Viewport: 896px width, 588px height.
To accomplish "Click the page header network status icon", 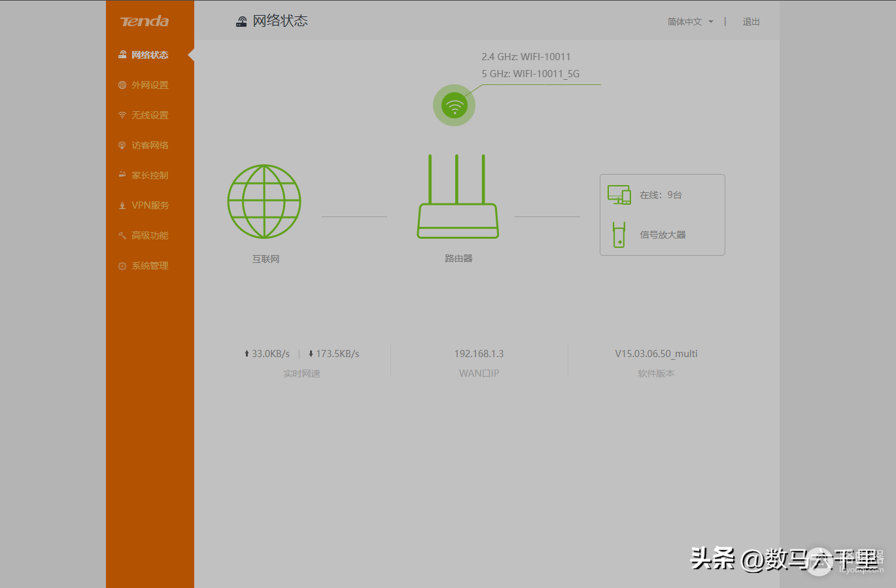I will (242, 22).
